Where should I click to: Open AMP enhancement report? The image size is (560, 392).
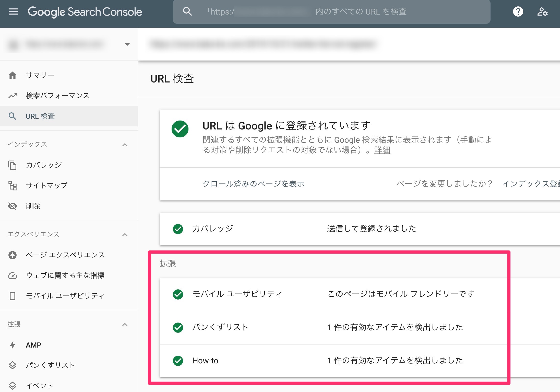pos(69,345)
